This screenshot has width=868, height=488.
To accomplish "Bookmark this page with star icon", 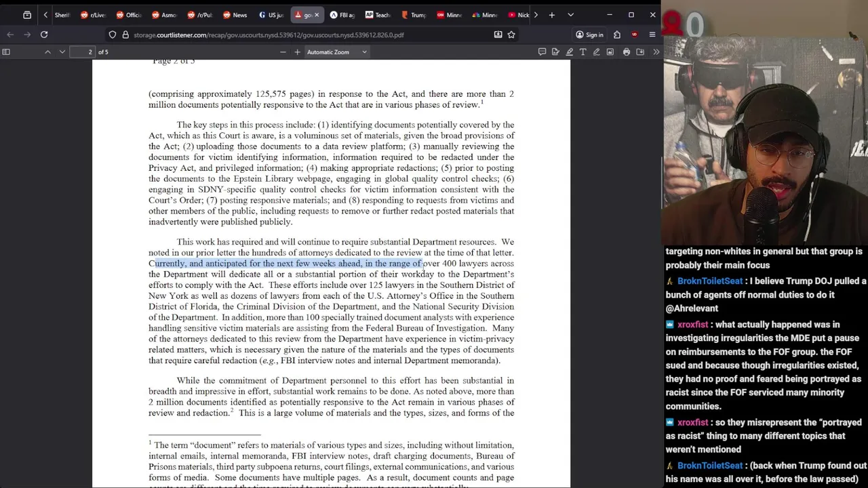I will (x=511, y=35).
